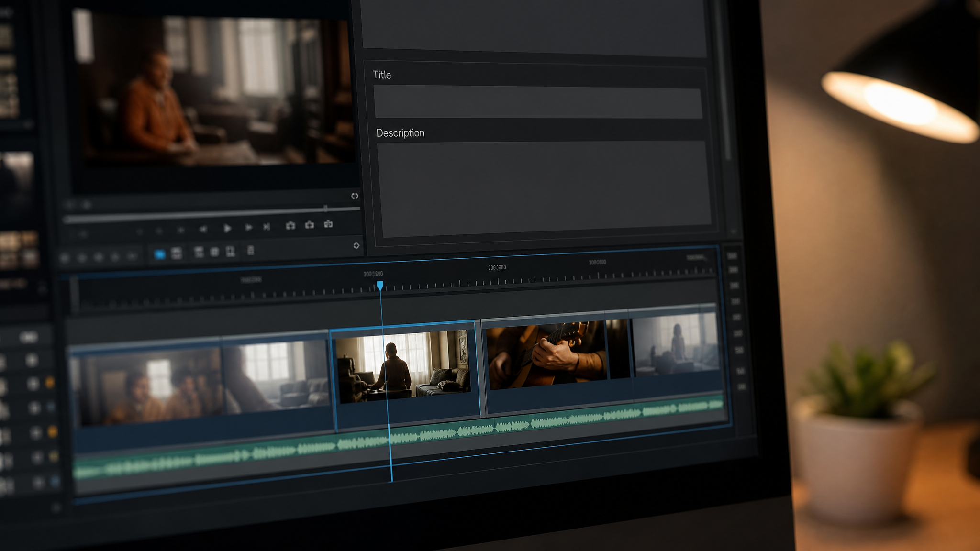The height and width of the screenshot is (551, 980).
Task: Click the third camera-style icon after playback controls
Action: pos(328,224)
